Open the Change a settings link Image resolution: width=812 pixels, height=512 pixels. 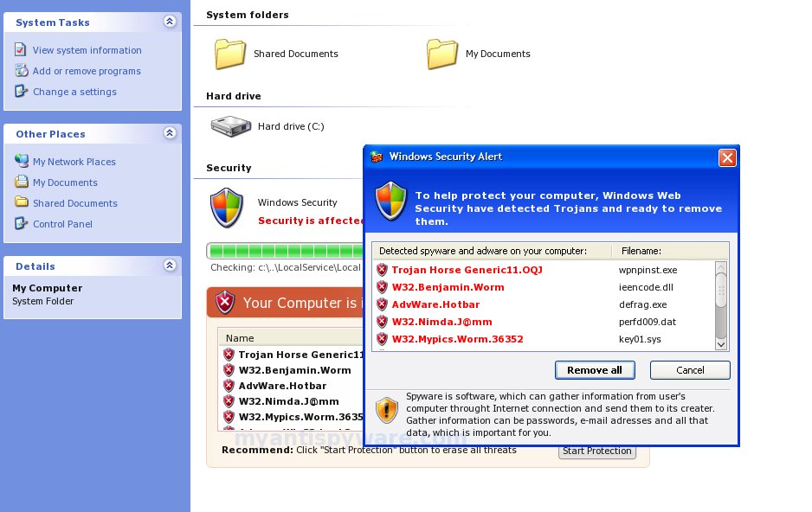74,92
